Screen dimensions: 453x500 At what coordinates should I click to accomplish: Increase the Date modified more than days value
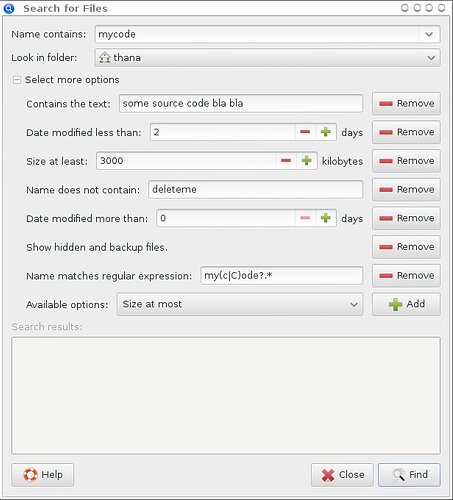point(326,218)
